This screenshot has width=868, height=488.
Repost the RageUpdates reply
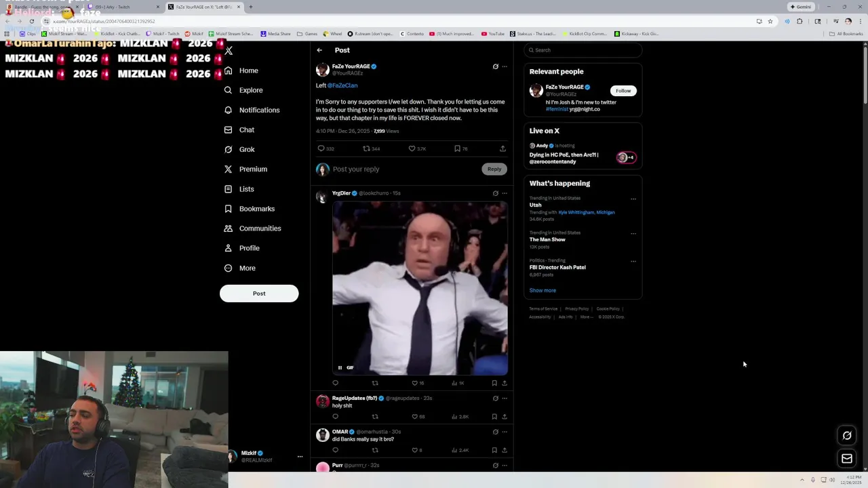[x=374, y=417]
